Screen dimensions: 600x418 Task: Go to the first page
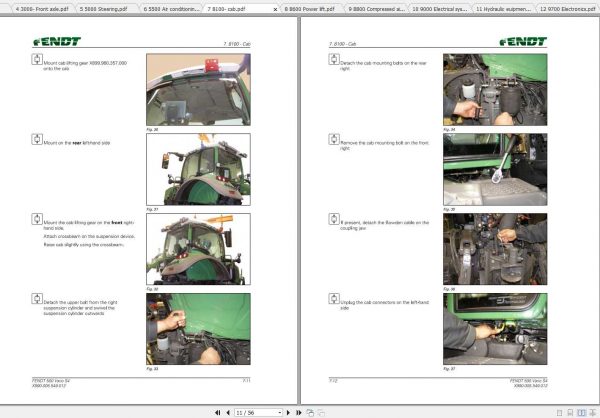[x=217, y=413]
